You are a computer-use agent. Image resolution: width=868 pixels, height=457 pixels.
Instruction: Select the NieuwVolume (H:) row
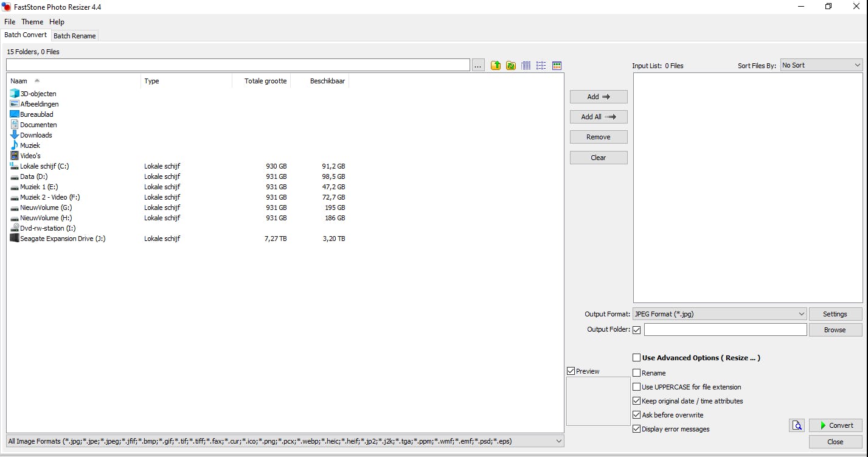pos(179,218)
